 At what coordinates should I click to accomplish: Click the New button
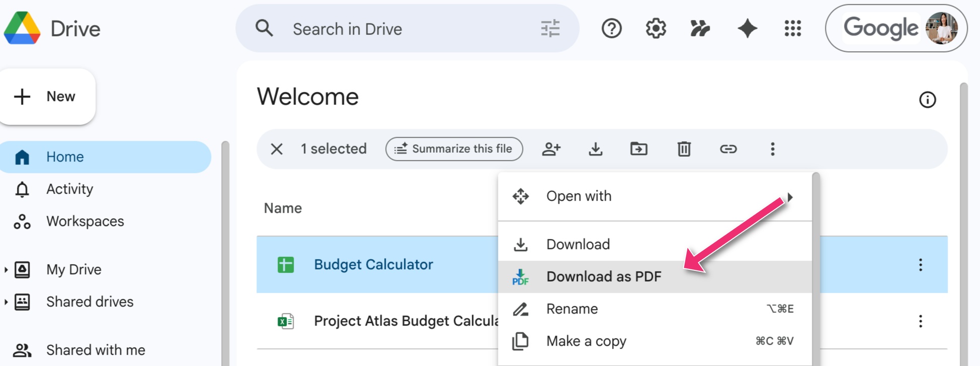(47, 97)
